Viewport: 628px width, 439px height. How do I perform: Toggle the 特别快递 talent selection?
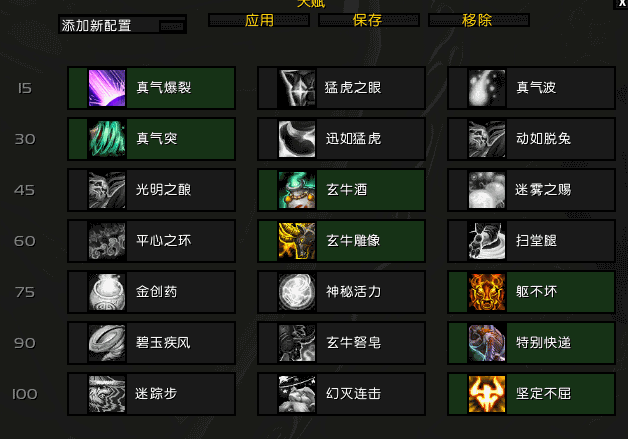point(531,343)
